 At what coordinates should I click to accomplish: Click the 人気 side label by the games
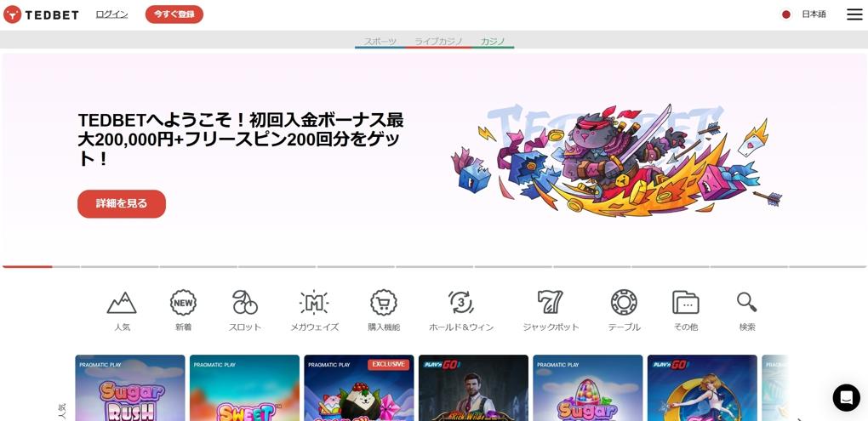(x=62, y=411)
